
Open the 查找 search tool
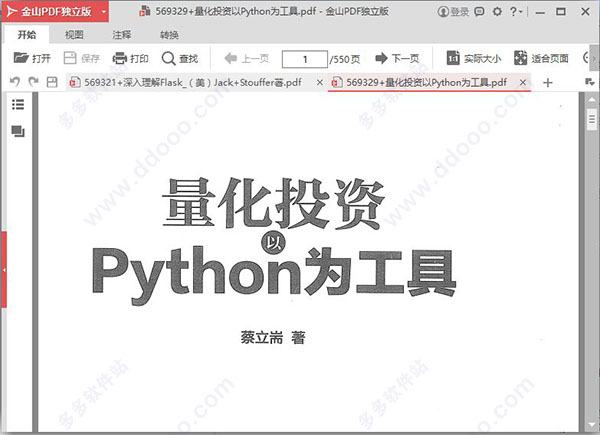(179, 59)
